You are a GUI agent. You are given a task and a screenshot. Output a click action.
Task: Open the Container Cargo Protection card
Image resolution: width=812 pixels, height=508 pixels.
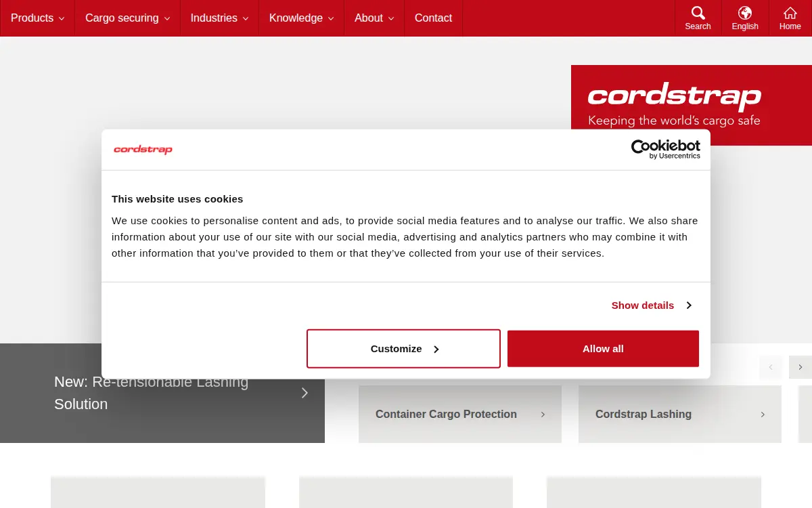coord(460,415)
